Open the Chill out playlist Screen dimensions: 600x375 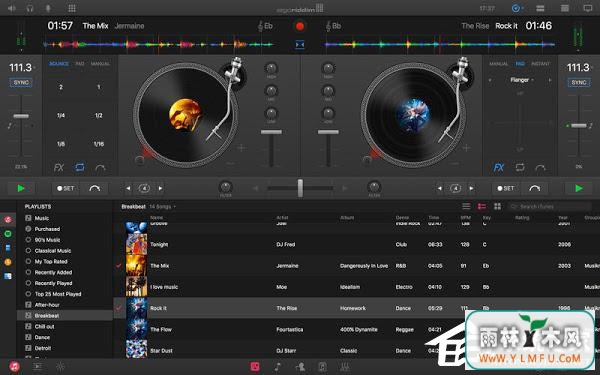(44, 327)
